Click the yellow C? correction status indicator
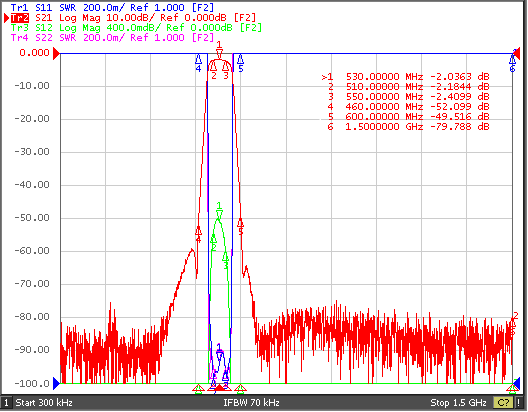This screenshot has height=412, width=528. (503, 403)
